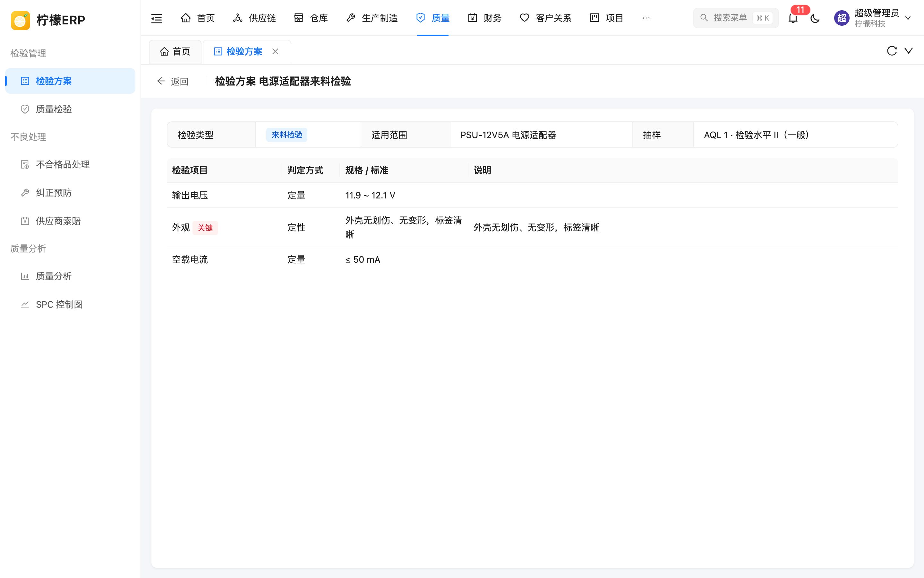Open SPC 控制图 in the sidebar
The width and height of the screenshot is (924, 578).
coord(70,305)
